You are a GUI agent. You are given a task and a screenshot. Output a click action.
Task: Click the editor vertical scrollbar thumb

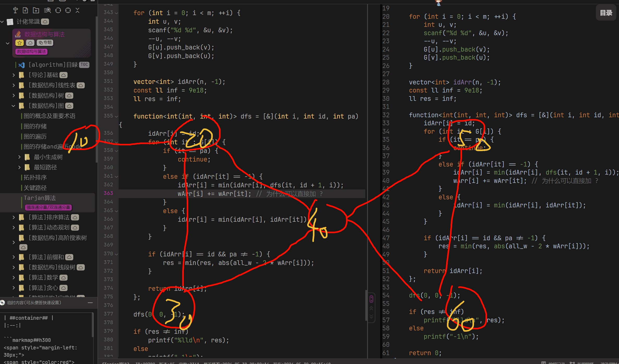tap(366, 305)
